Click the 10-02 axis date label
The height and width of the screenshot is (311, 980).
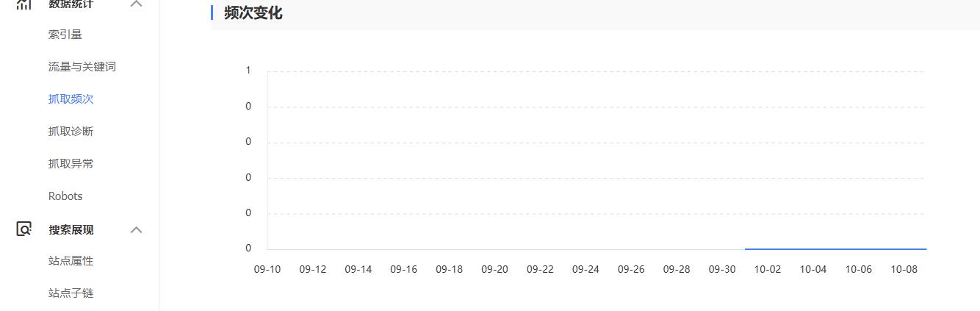(767, 269)
